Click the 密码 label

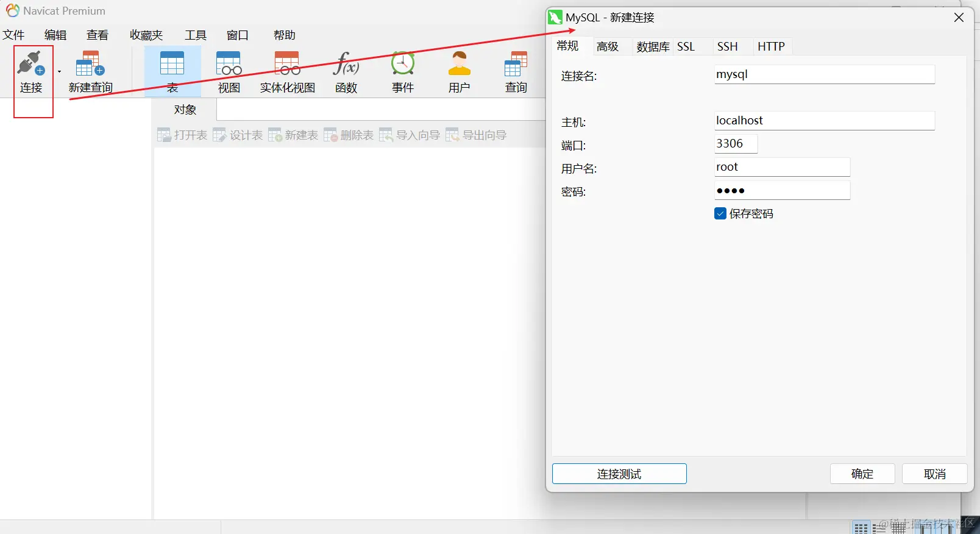tap(573, 192)
